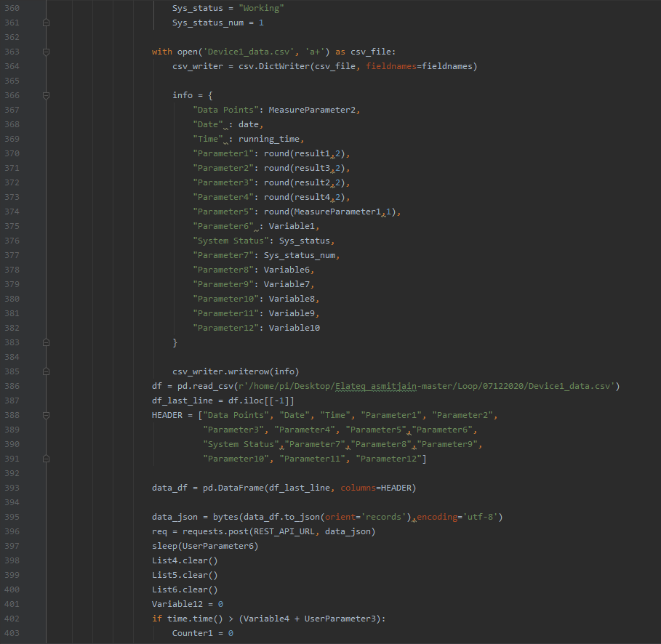Click time.time() on line 402
661x644 pixels.
(x=195, y=619)
